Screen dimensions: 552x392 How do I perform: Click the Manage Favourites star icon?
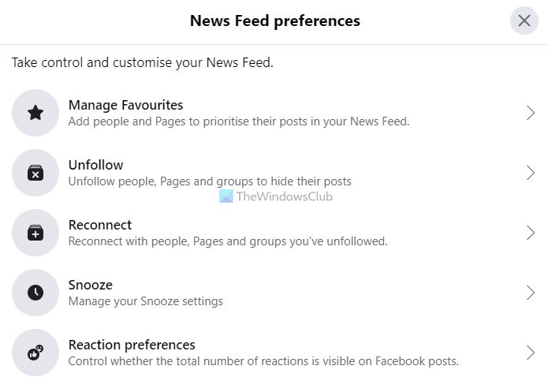click(x=35, y=113)
